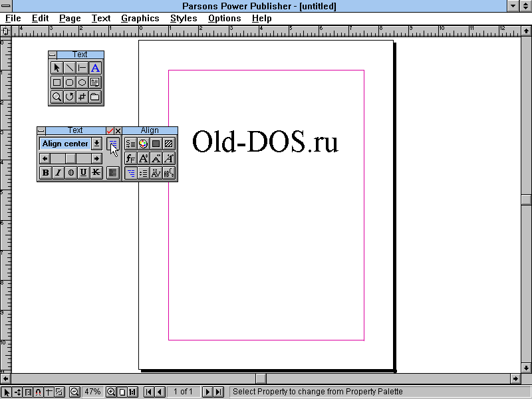Click the zoom in button in status bar
This screenshot has width=532, height=399.
(x=111, y=392)
